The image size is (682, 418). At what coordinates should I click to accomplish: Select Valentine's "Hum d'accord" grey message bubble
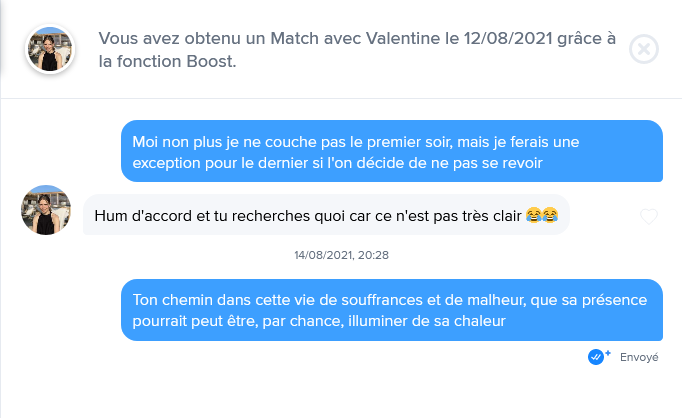click(x=325, y=215)
